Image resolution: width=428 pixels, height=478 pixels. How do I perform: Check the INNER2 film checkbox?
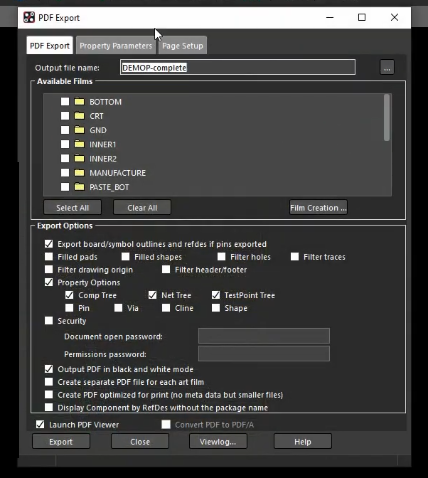click(x=65, y=158)
